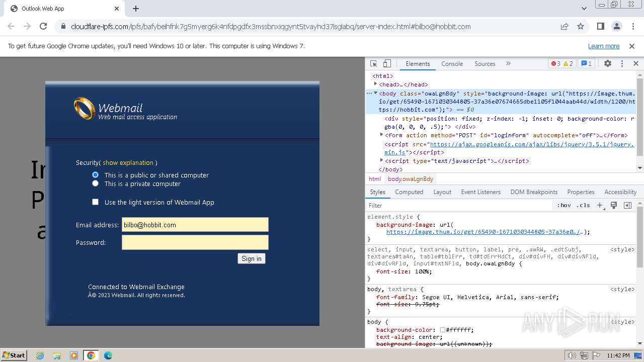Select the inspect element picker icon
Screen dimensions: 644x362
click(x=373, y=64)
